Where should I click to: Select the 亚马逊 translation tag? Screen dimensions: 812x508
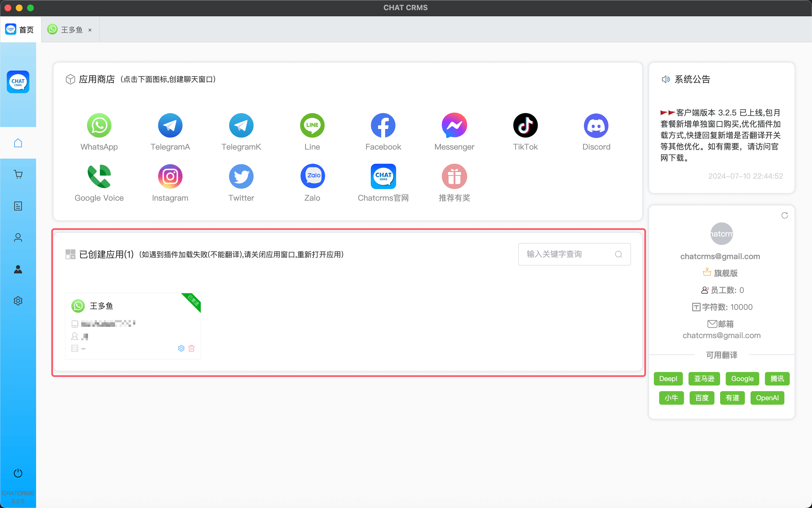click(x=704, y=379)
